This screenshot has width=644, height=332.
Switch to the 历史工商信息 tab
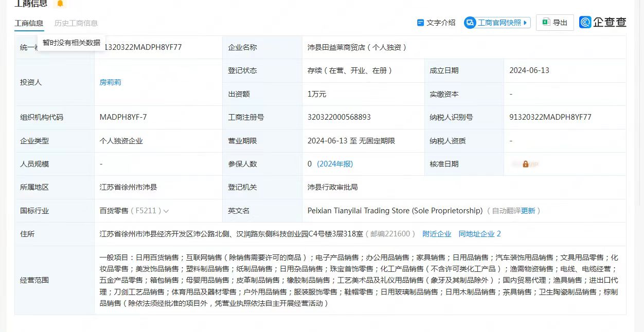click(76, 23)
